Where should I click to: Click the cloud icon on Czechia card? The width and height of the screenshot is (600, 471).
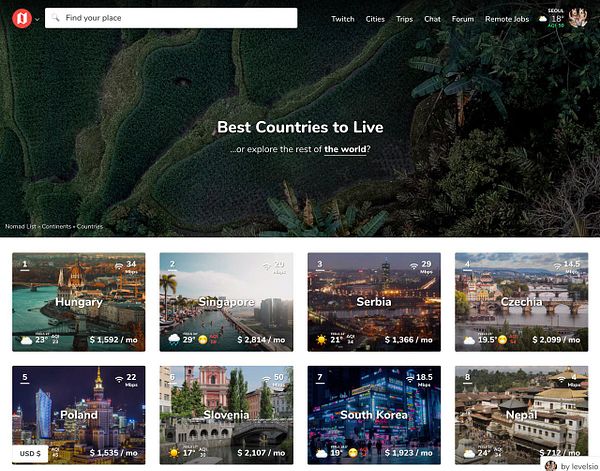coord(469,340)
